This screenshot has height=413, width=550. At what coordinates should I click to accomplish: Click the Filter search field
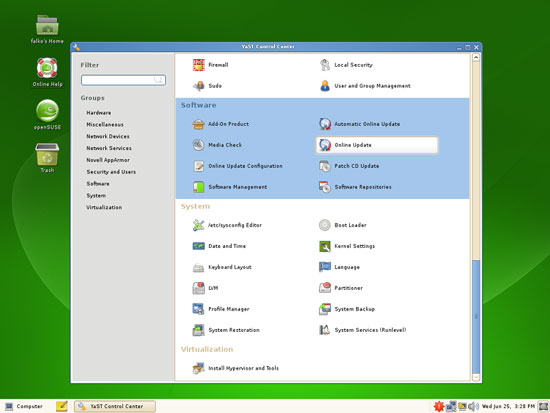click(123, 80)
